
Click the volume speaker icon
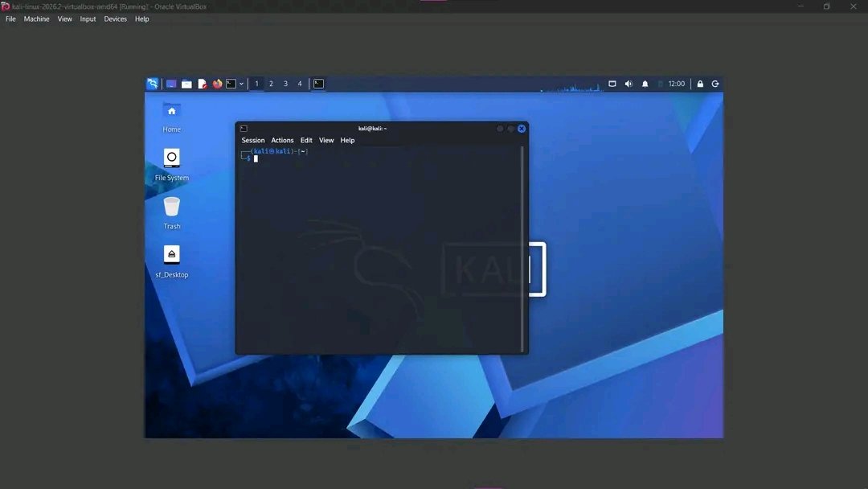628,84
